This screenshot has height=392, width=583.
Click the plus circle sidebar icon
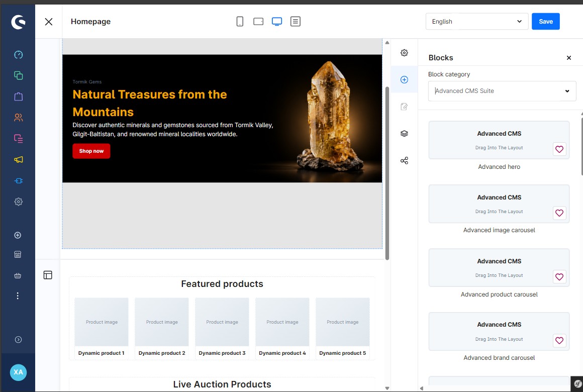point(18,235)
